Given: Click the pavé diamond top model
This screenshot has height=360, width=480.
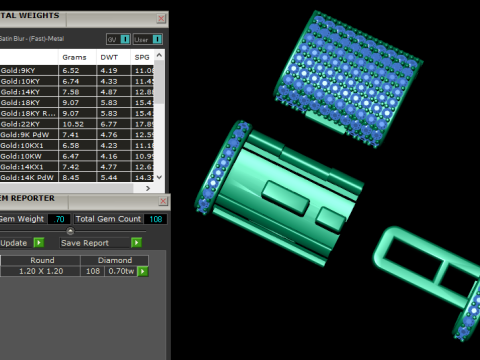Looking at the screenshot, I should [348, 78].
